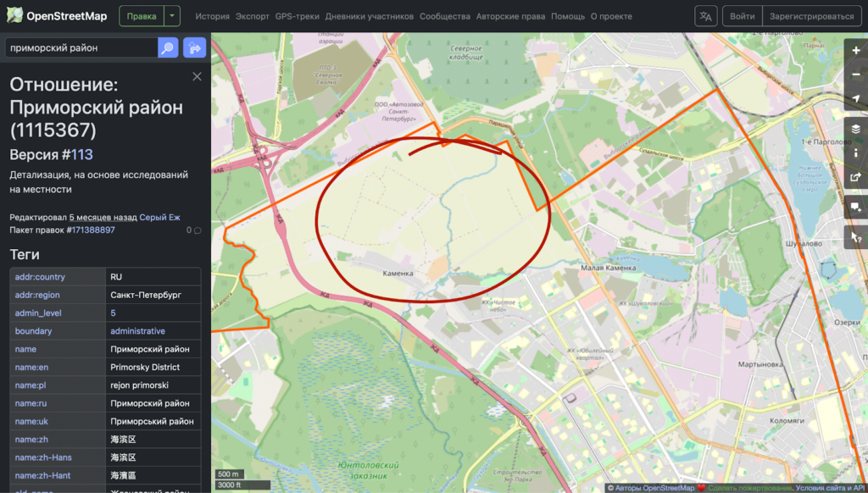Open the language selection button

coord(705,16)
